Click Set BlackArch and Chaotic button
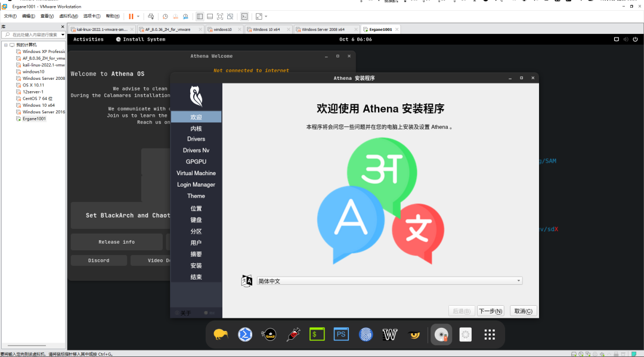The height and width of the screenshot is (357, 644). (120, 215)
